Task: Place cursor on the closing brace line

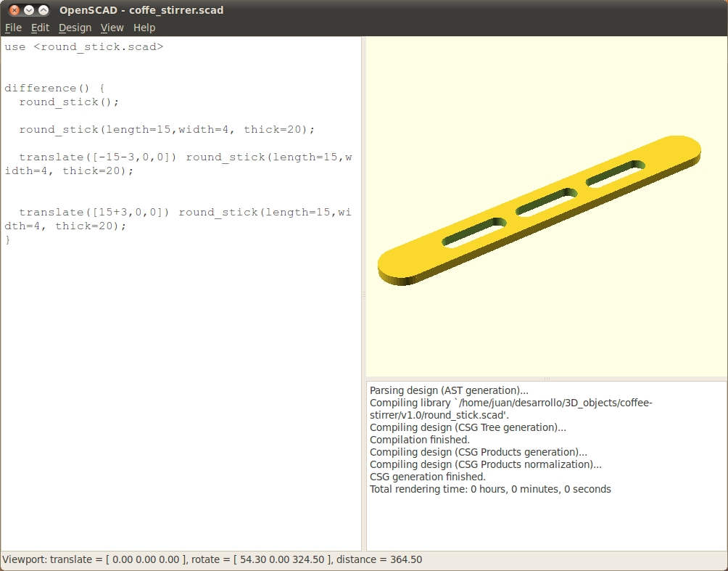Action: point(8,239)
